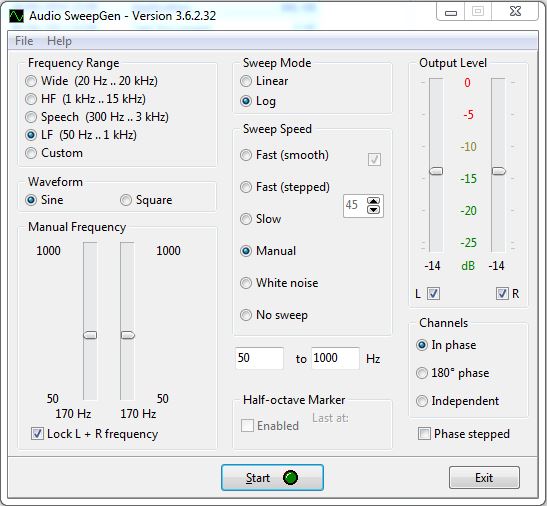Screen dimensions: 547x506
Task: Select the Sine waveform
Action: [x=44, y=200]
